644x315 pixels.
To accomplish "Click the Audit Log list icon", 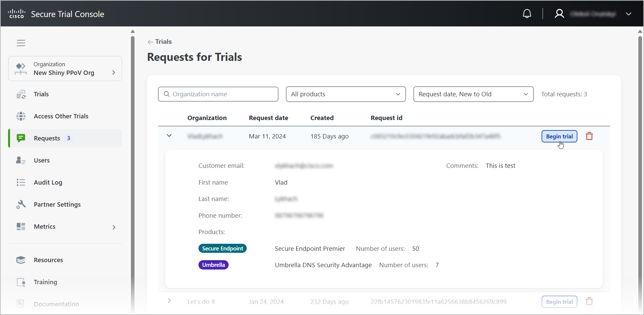I will click(21, 183).
